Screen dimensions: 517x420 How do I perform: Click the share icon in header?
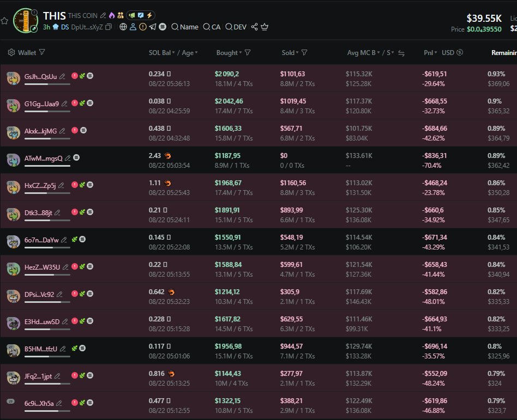pos(254,27)
